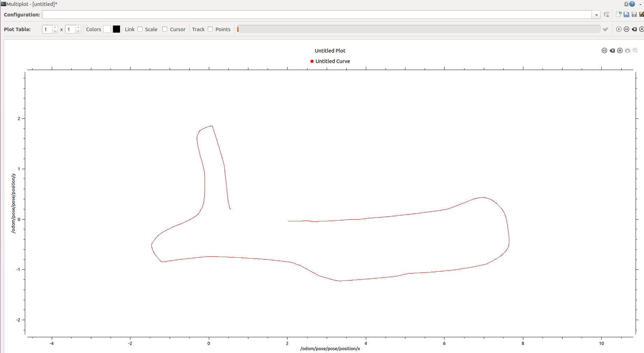Clear the history of all plots
644x353 pixels.
click(x=634, y=29)
